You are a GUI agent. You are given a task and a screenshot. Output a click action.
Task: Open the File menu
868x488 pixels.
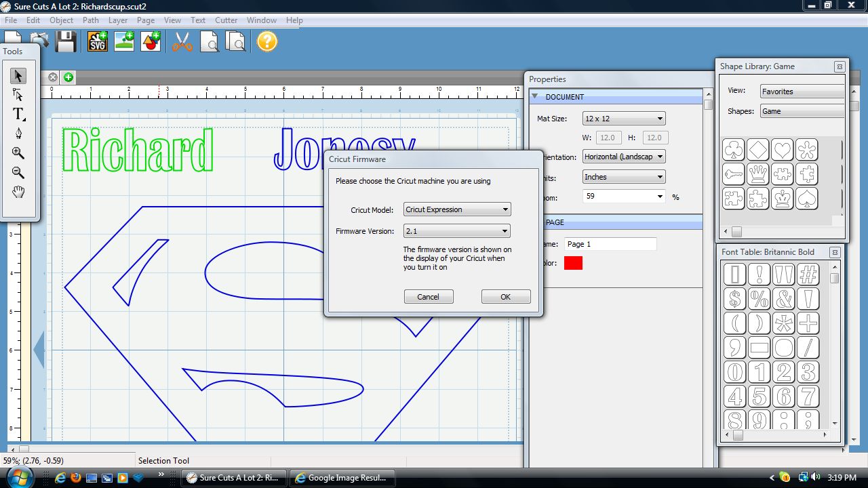[x=11, y=20]
